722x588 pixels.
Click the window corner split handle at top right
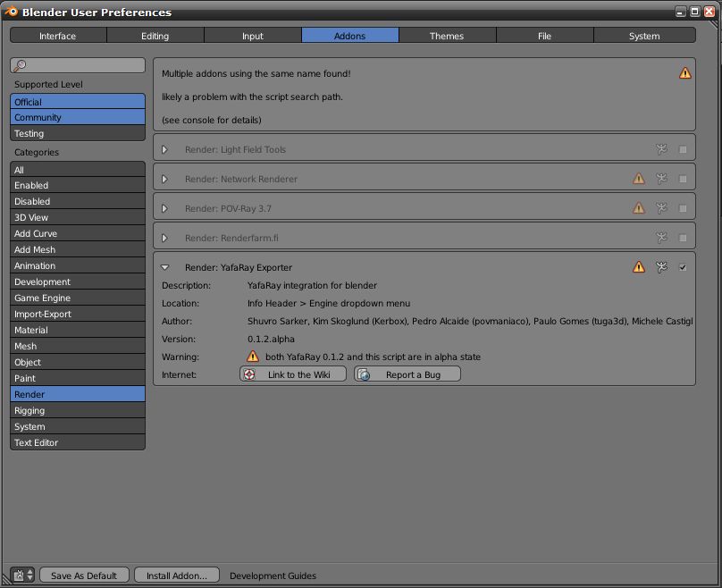[x=714, y=25]
